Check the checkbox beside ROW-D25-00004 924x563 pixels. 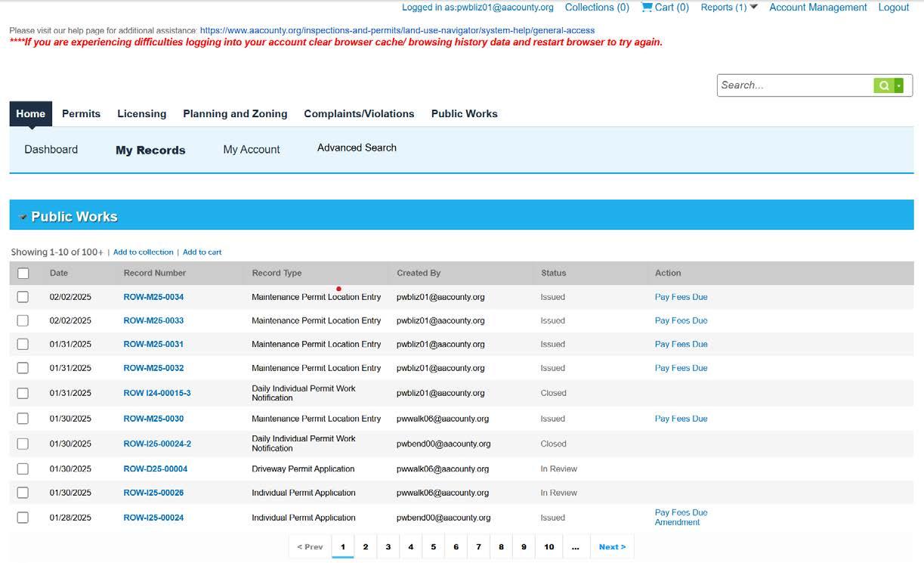click(x=23, y=469)
